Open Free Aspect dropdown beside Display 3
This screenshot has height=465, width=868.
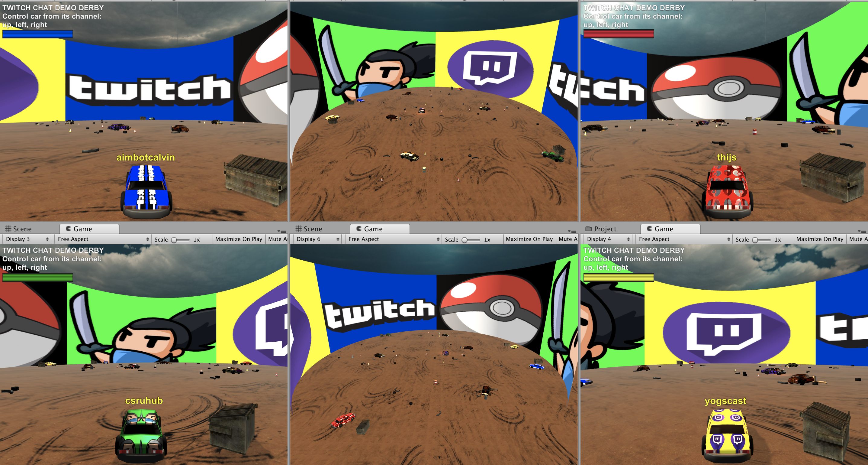[x=103, y=239]
